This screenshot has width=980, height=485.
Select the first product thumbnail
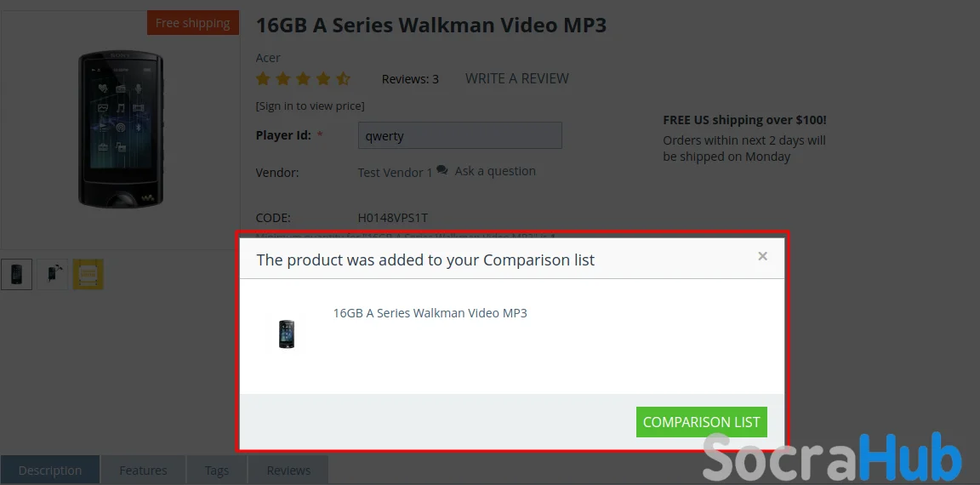pyautogui.click(x=16, y=274)
